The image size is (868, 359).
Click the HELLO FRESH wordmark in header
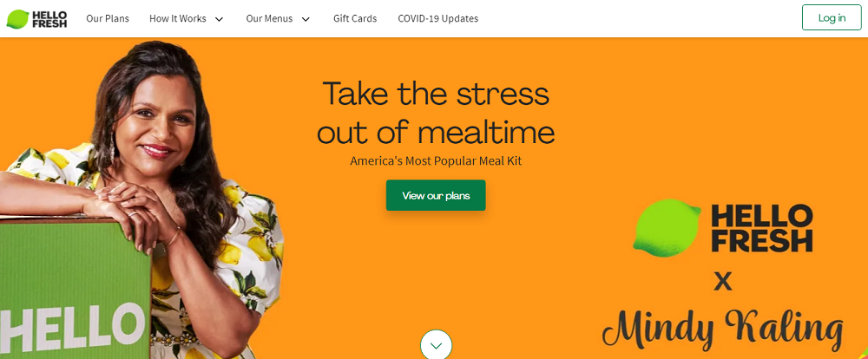click(x=49, y=19)
